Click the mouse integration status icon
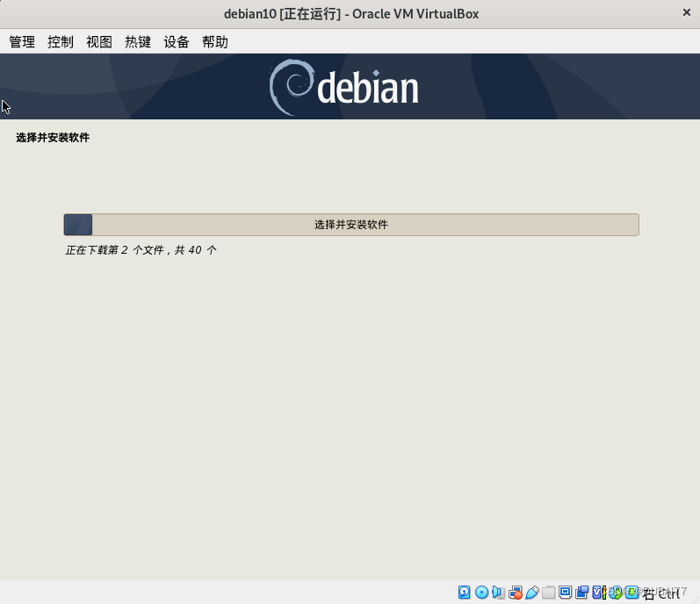Screen dimensions: 700x604 click(615, 593)
